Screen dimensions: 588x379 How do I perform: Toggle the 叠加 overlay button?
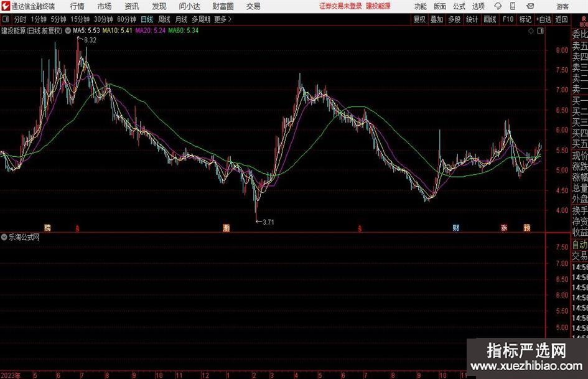point(437,19)
